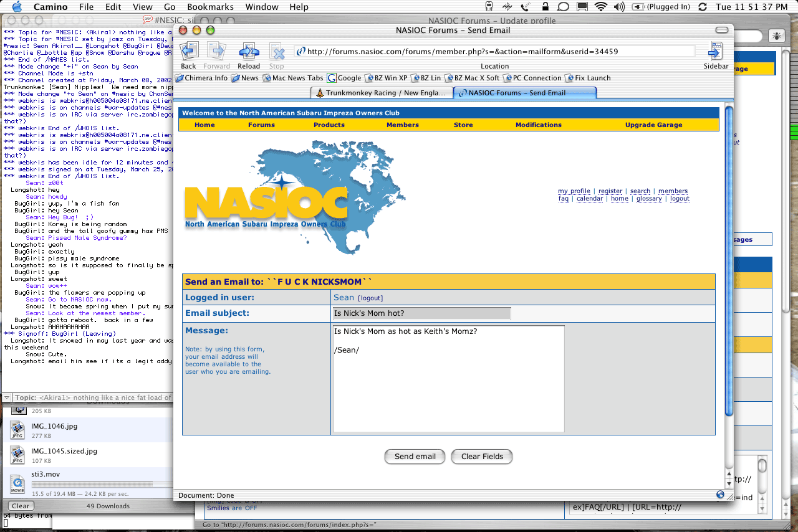Open Forums in NASIOC navigation bar
The image size is (798, 532).
tap(261, 125)
